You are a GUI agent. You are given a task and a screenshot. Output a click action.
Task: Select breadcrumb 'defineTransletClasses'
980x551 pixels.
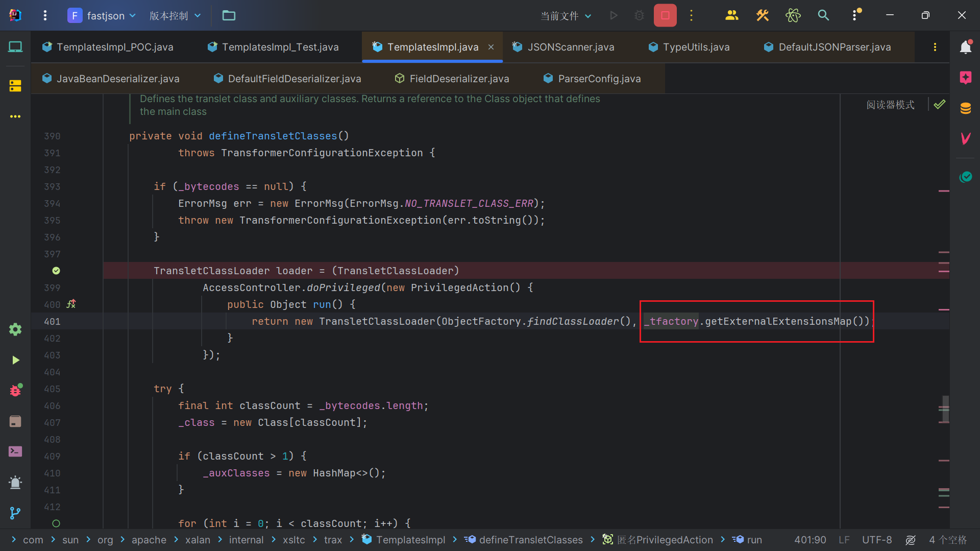(x=524, y=540)
